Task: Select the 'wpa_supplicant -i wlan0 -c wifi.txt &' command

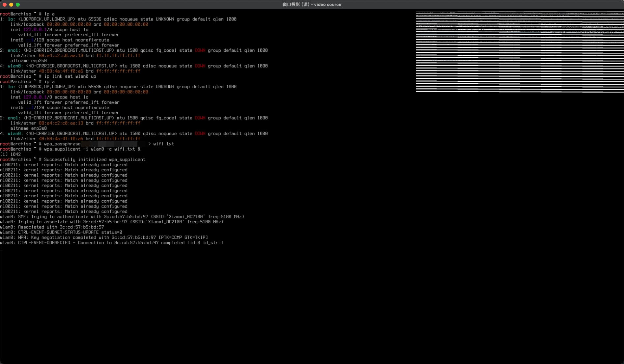Action: coord(92,149)
